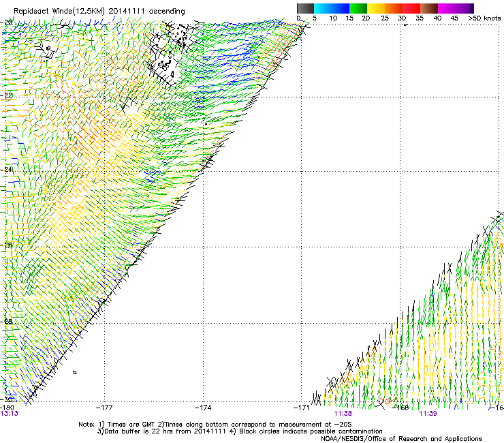Select the magenta 40-45 knots swatch
The image size is (504, 443).
[447, 8]
